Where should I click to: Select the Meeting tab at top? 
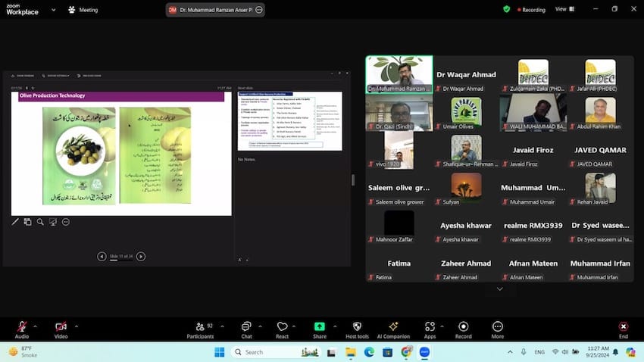pos(83,10)
